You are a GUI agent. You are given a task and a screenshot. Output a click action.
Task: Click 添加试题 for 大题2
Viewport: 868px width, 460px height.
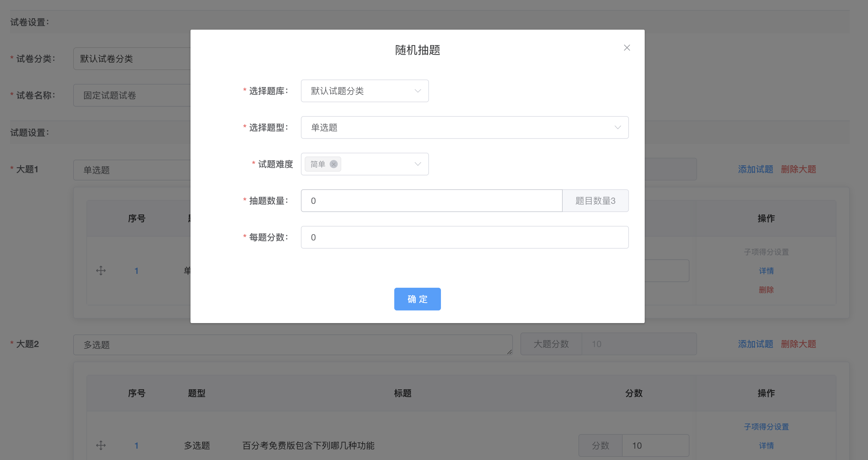[755, 344]
